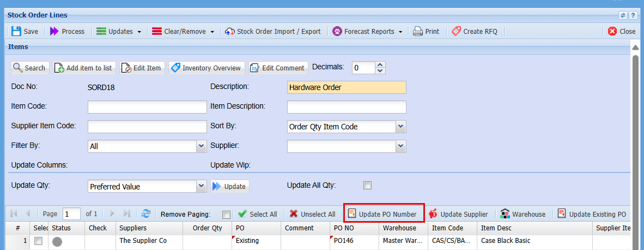Click the Order Qty column header
644x250 pixels.
click(x=208, y=228)
